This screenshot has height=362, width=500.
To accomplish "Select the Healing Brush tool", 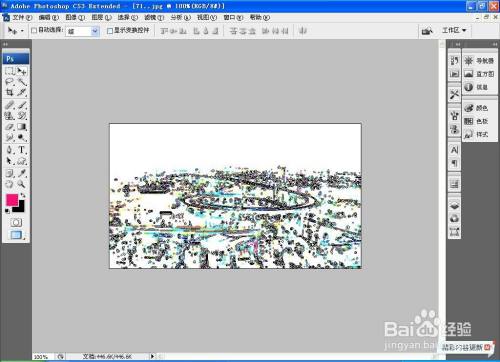I will pyautogui.click(x=10, y=105).
